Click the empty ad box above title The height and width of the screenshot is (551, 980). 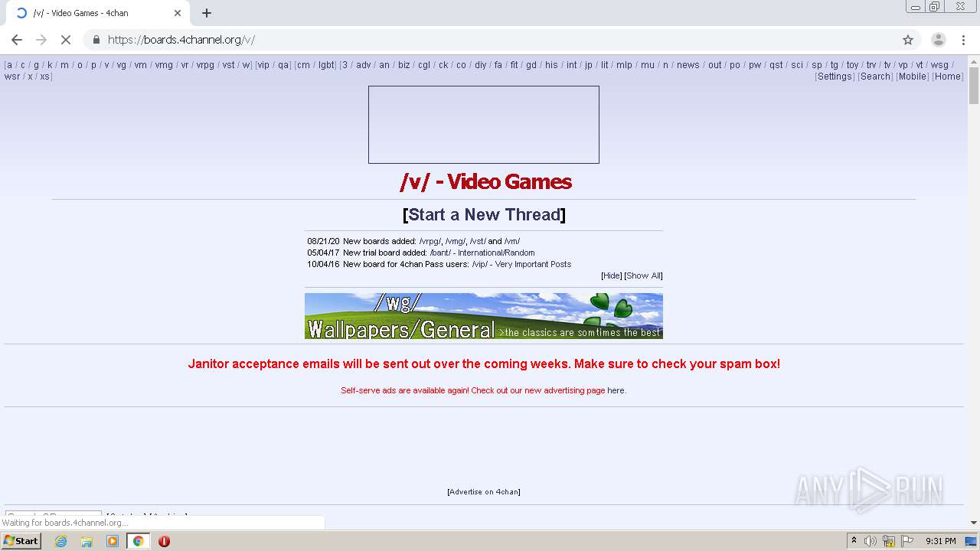click(x=484, y=125)
